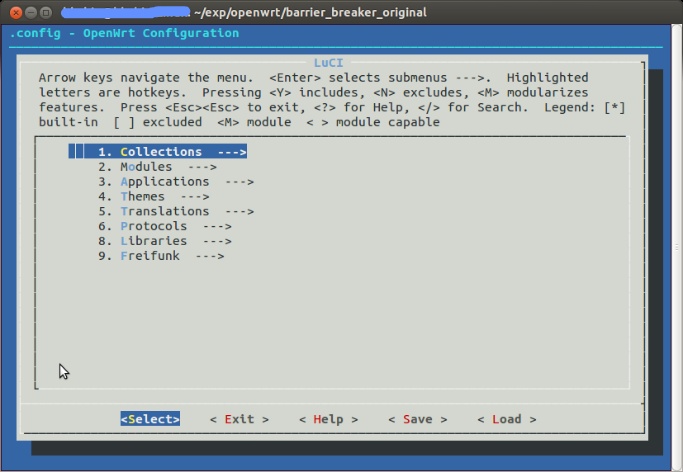The height and width of the screenshot is (472, 683).
Task: Open the Collections submenu entry
Action: 158,152
